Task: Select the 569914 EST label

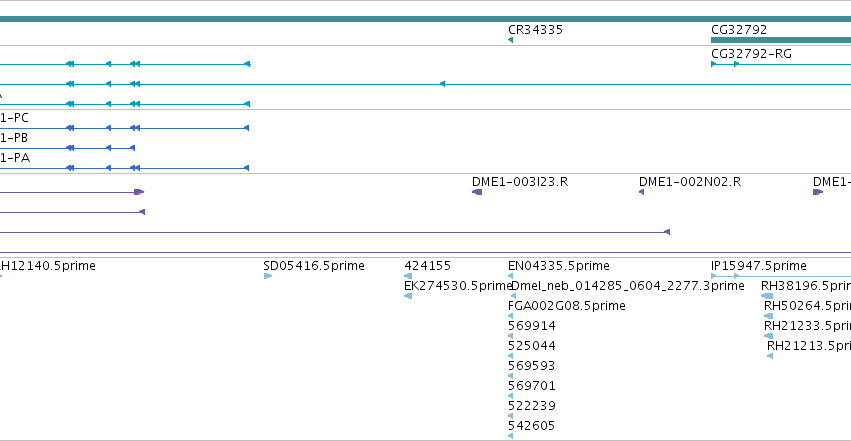Action: click(532, 326)
